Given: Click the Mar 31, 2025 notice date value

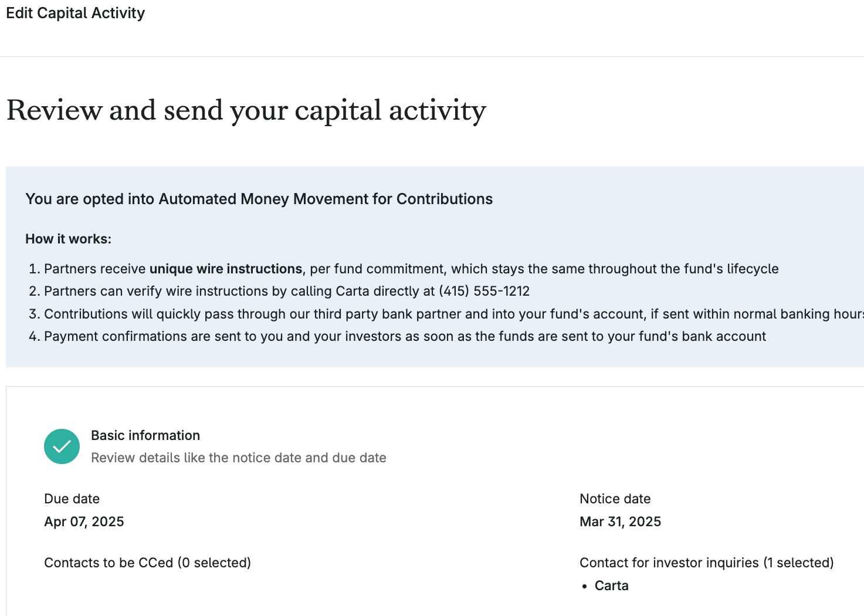Looking at the screenshot, I should coord(621,522).
